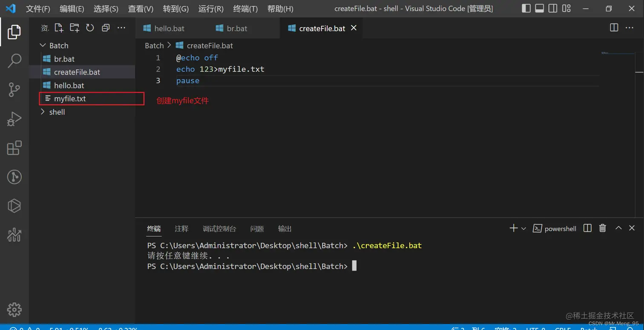Viewport: 644px width, 330px height.
Task: Open br.bat in the file tree
Action: click(x=82, y=59)
